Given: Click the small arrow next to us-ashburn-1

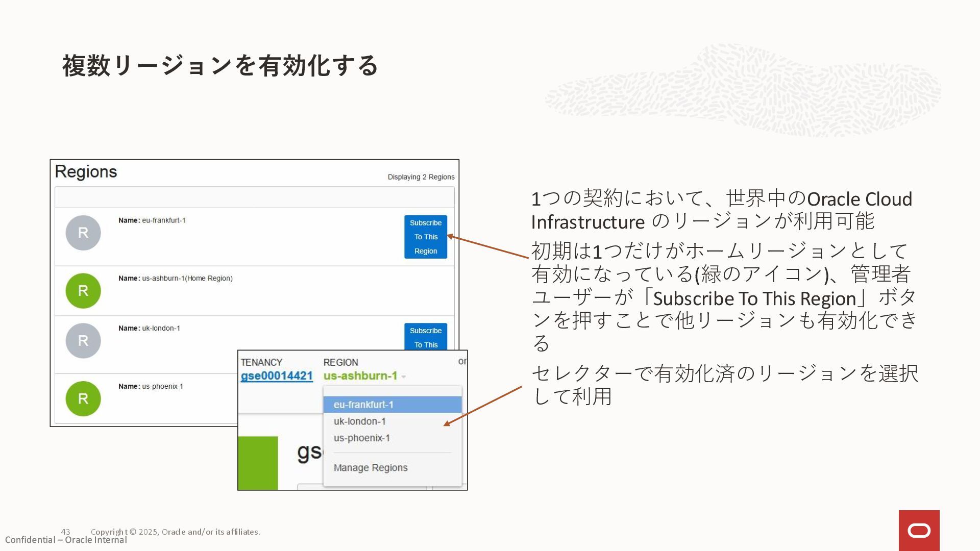Looking at the screenshot, I should [404, 377].
